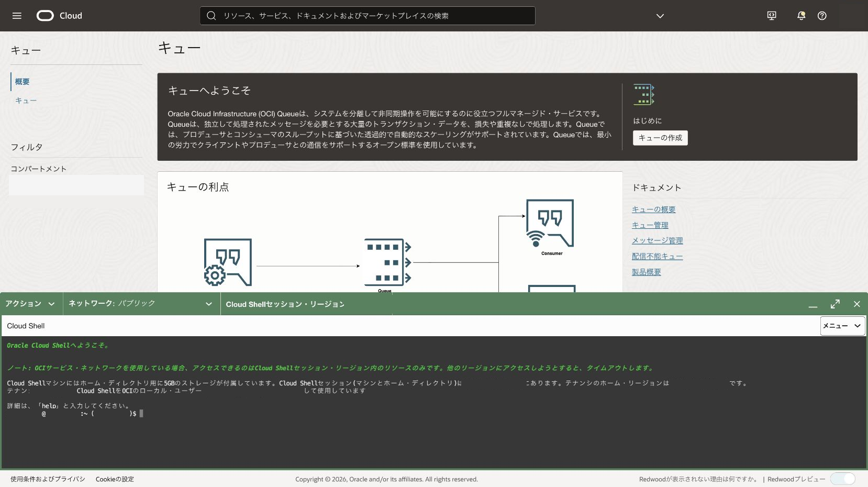Click the キューの作成 button
The image size is (868, 487).
[x=660, y=138]
